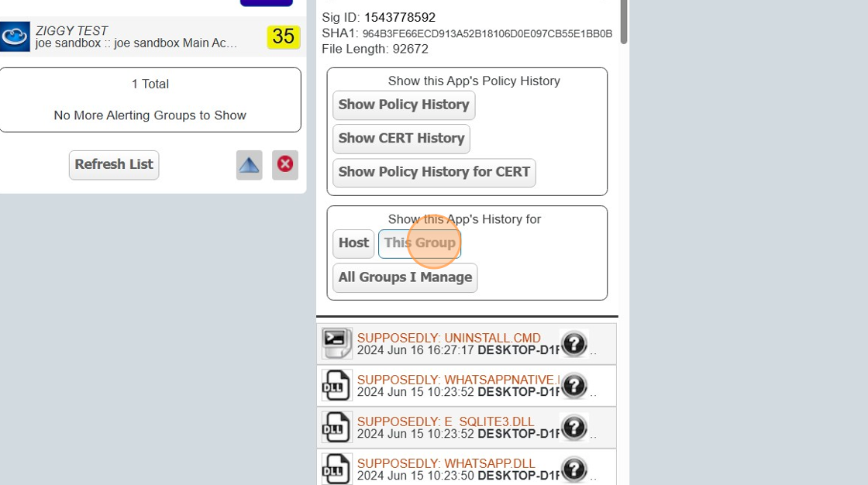The height and width of the screenshot is (485, 868).
Task: Click the DLL file icon for WHATSAPP.DLL
Action: pos(336,469)
